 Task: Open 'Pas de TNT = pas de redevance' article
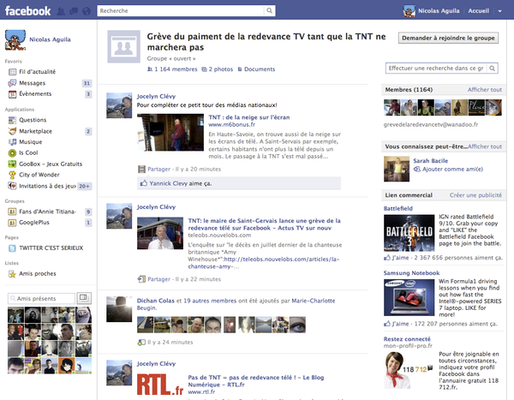256,381
